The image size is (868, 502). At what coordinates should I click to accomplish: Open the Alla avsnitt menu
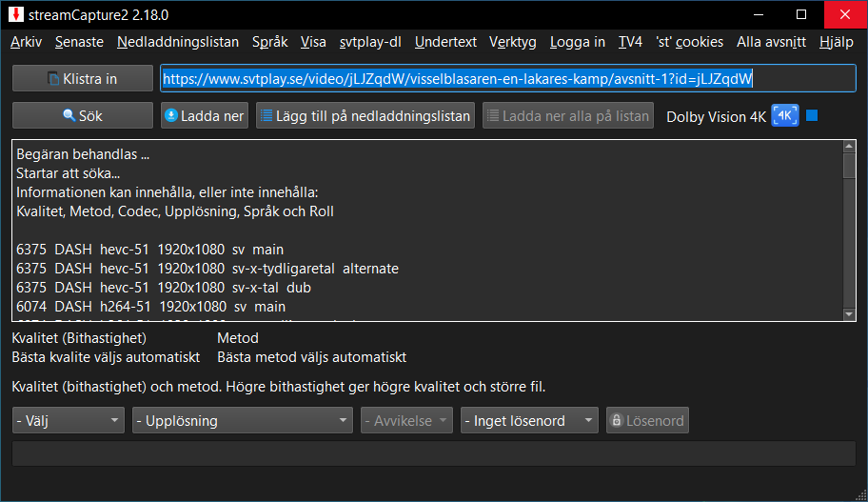pos(771,42)
